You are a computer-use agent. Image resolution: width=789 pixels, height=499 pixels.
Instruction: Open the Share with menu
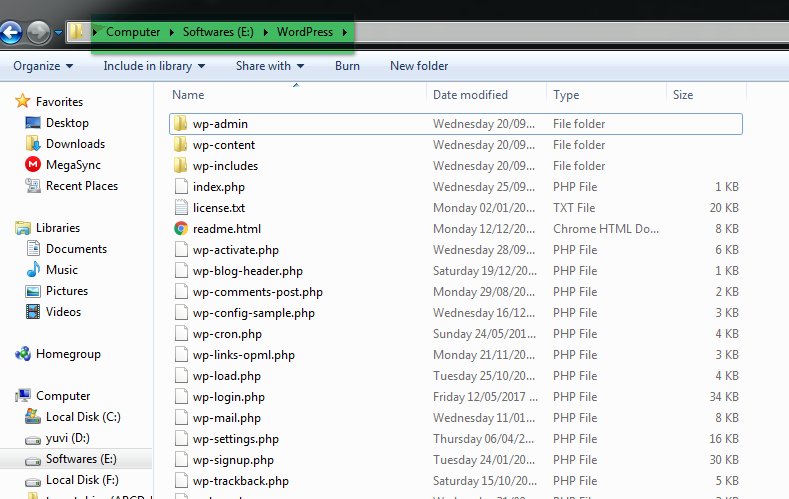pos(270,66)
